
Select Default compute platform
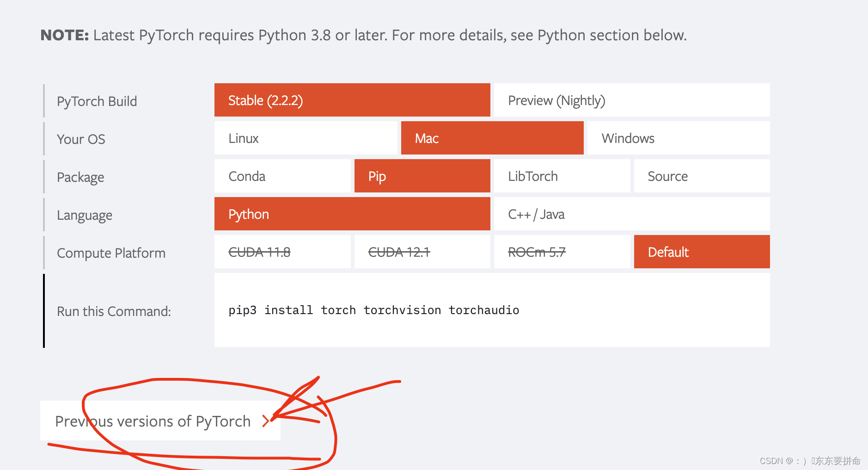702,252
